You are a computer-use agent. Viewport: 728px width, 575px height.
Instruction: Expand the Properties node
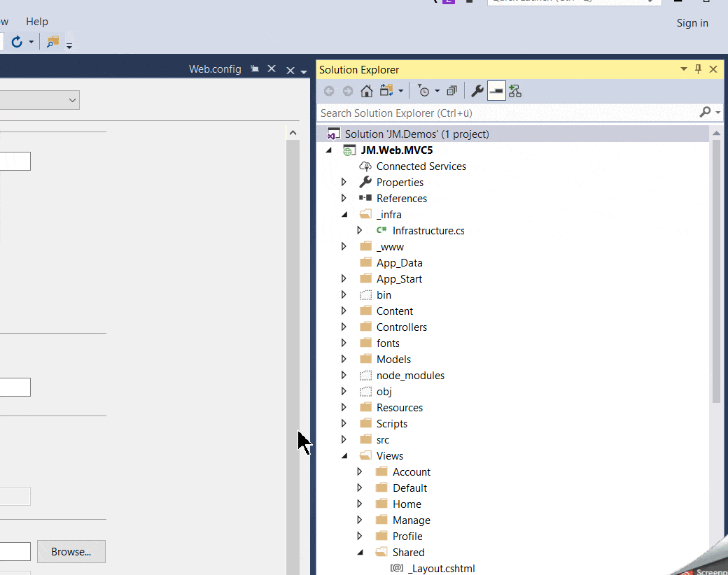tap(344, 182)
